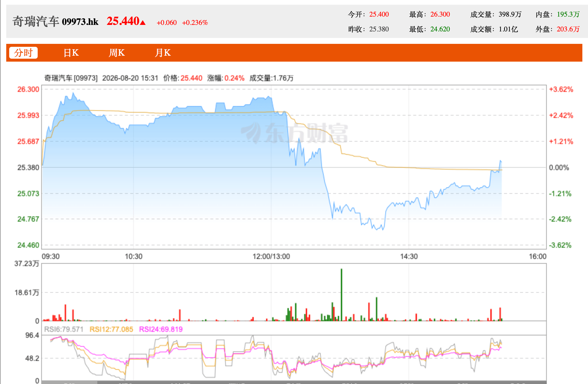This screenshot has height=384, width=588.
Task: Show the 月K monthly chart tab
Action: (x=163, y=53)
